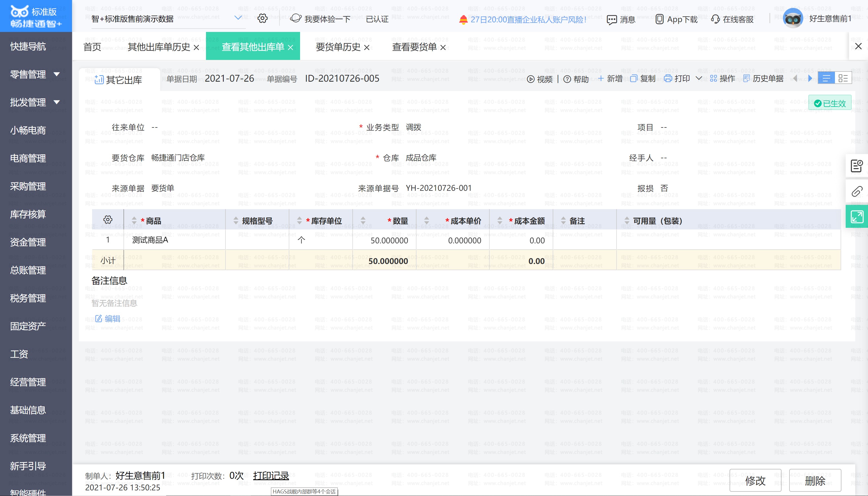Expand the account set dropdown chevron
Image resolution: width=868 pixels, height=496 pixels.
point(238,18)
